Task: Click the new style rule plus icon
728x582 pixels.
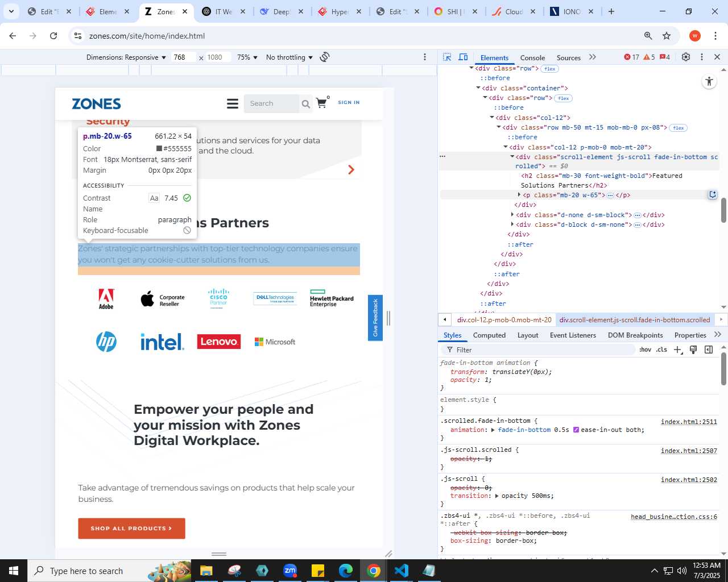Action: tap(677, 350)
